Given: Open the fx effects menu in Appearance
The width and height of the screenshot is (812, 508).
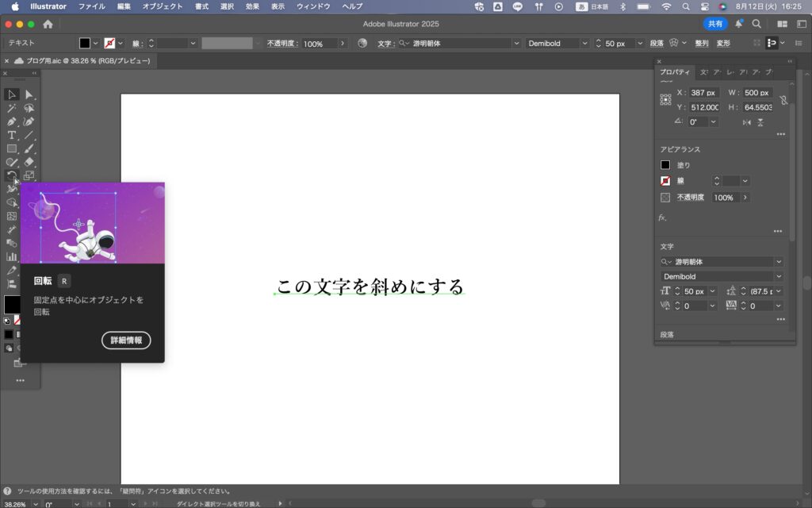Looking at the screenshot, I should [x=662, y=217].
